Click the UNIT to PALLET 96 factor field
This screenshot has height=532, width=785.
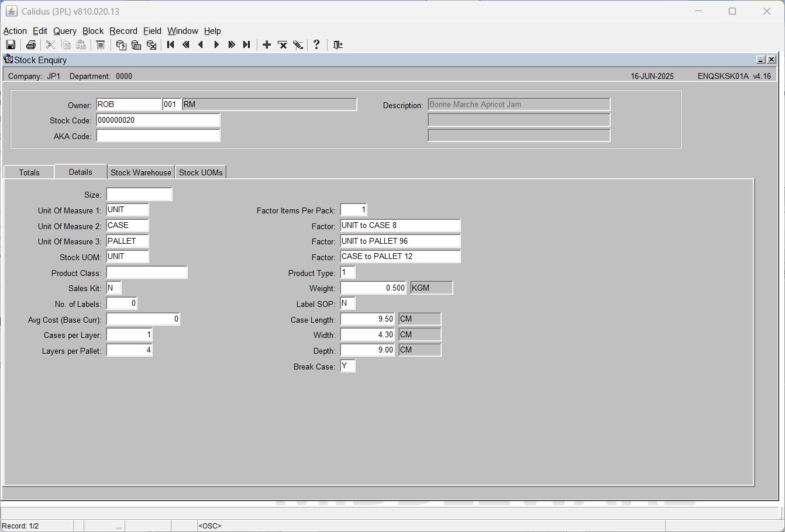[400, 241]
